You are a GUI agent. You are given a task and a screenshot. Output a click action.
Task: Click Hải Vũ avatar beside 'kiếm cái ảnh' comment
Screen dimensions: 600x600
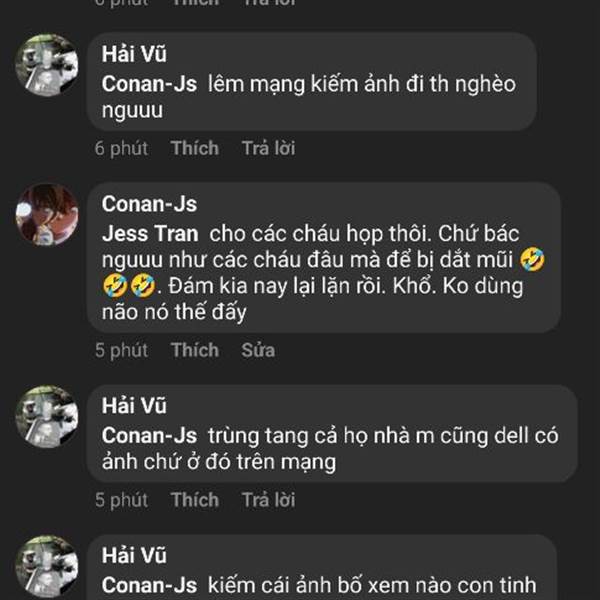click(x=46, y=566)
